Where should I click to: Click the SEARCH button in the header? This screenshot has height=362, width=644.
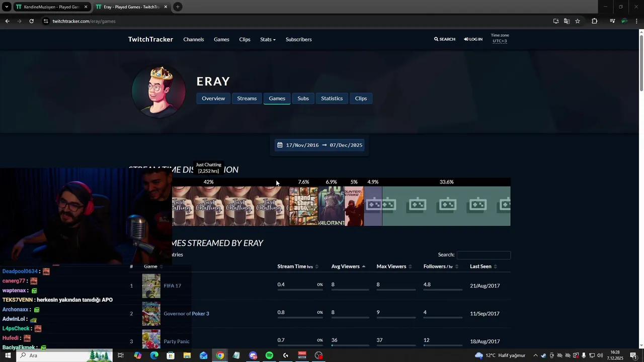click(445, 39)
